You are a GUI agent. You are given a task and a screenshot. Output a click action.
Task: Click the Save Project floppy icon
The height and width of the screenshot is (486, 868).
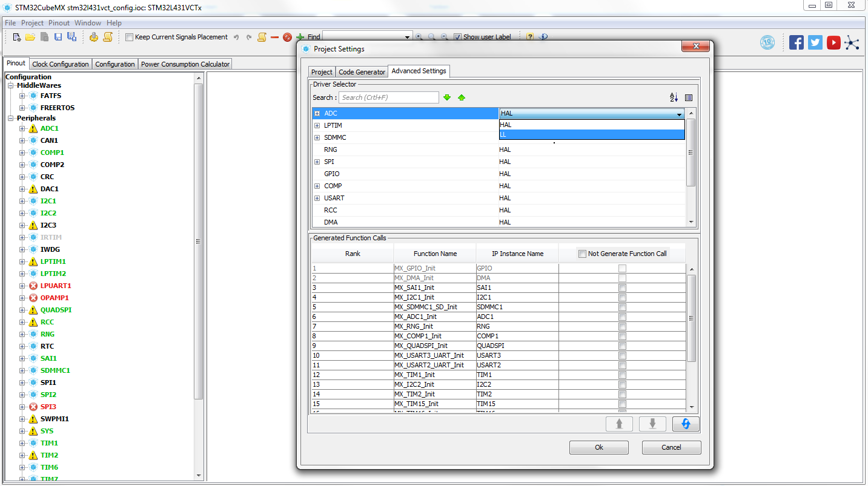point(58,37)
